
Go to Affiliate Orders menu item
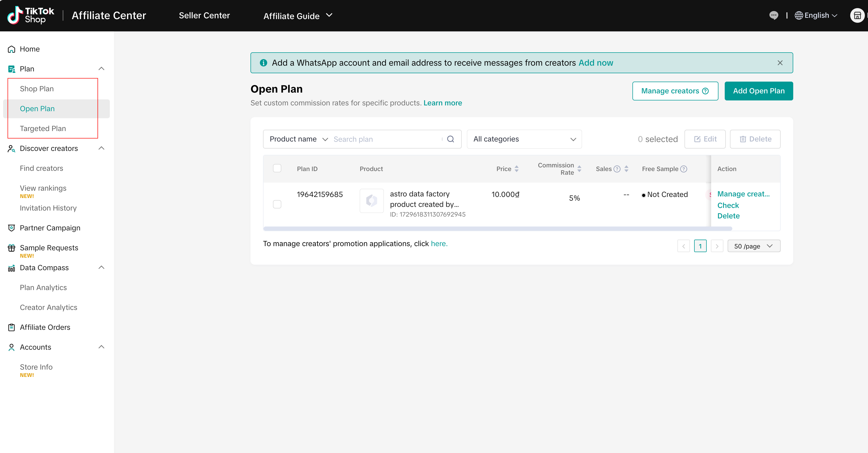45,327
